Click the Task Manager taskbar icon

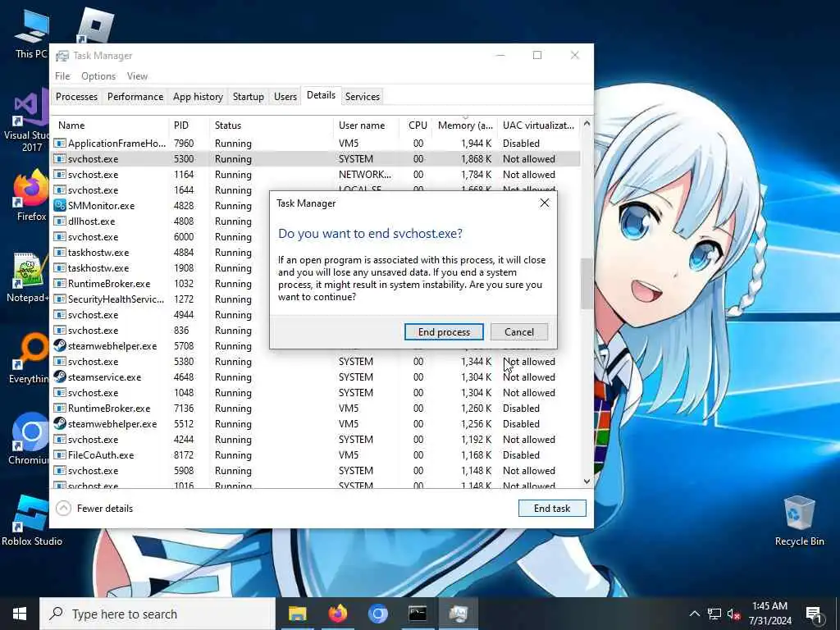[458, 614]
